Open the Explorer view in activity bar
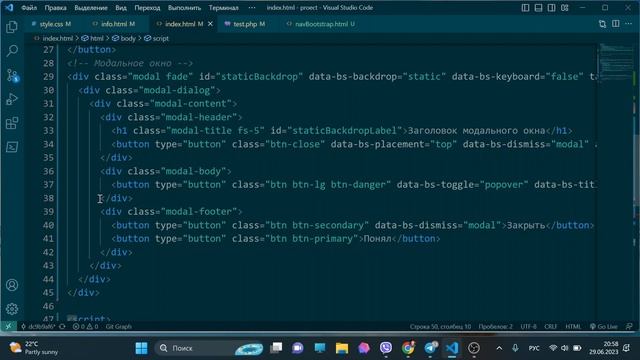 coord(12,27)
